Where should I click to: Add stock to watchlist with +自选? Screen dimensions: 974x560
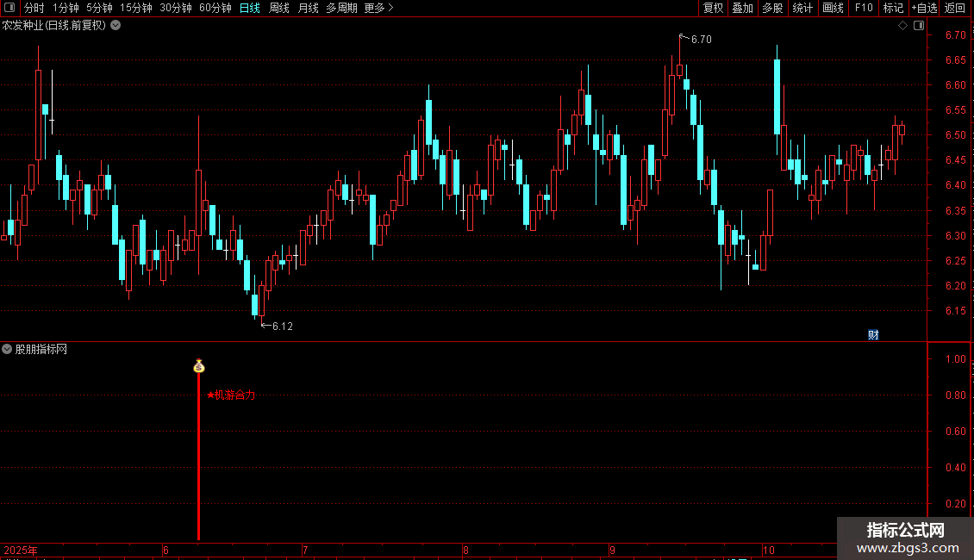[x=924, y=8]
